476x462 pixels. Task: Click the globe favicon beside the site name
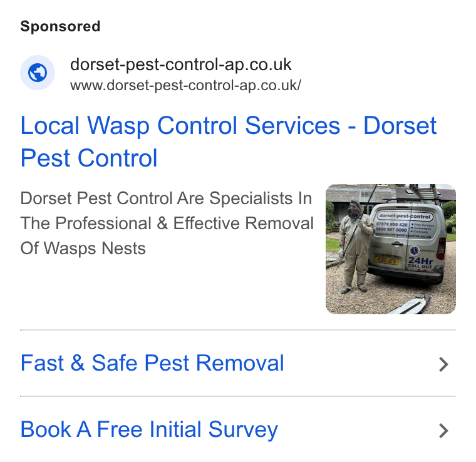(x=38, y=73)
